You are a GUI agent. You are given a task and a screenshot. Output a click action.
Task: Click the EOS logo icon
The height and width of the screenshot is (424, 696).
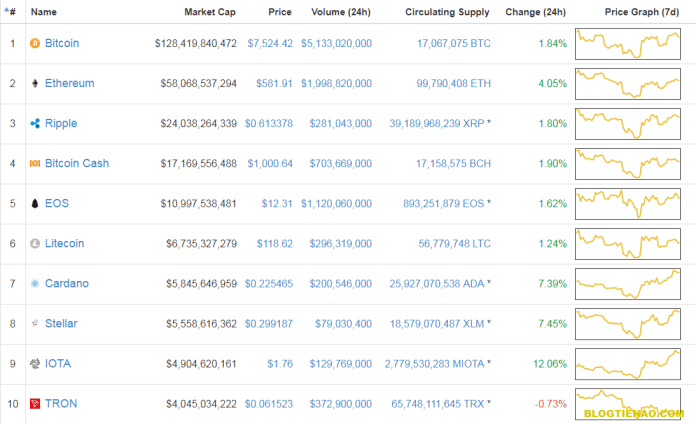35,203
